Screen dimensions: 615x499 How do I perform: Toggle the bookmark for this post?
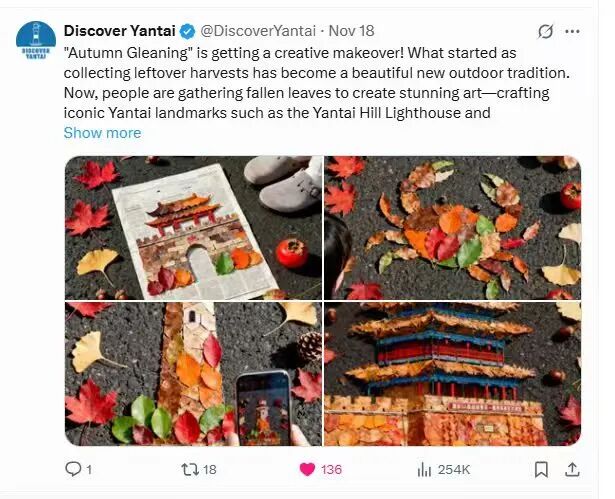[x=541, y=468]
